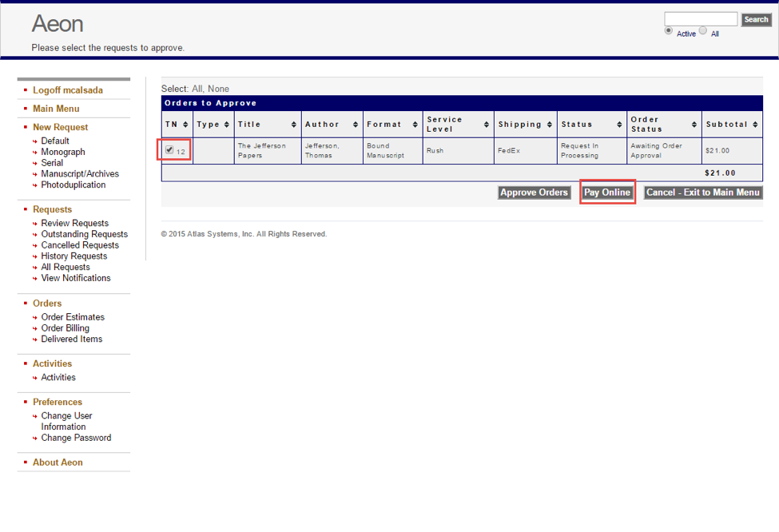Open the Monograph request form
The image size is (779, 532).
(x=62, y=152)
